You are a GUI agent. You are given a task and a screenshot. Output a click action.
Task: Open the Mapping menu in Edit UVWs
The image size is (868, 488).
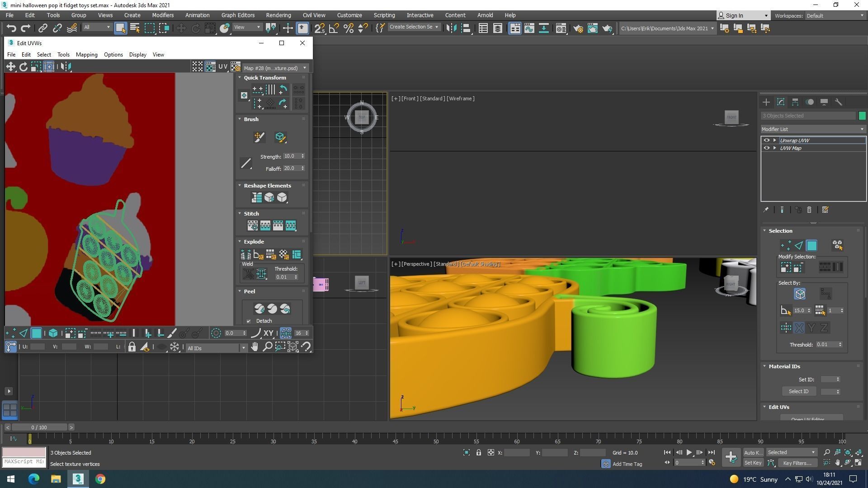pos(86,55)
